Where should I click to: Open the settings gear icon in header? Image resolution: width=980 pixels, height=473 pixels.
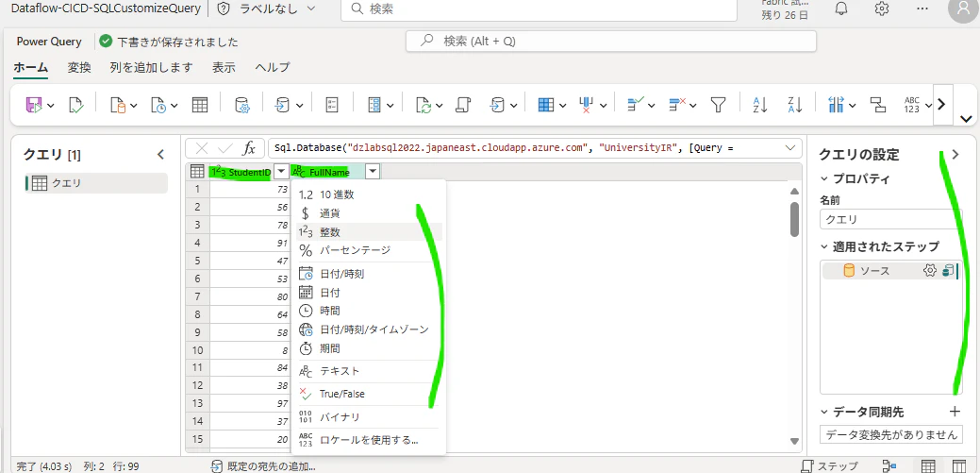pos(882,8)
